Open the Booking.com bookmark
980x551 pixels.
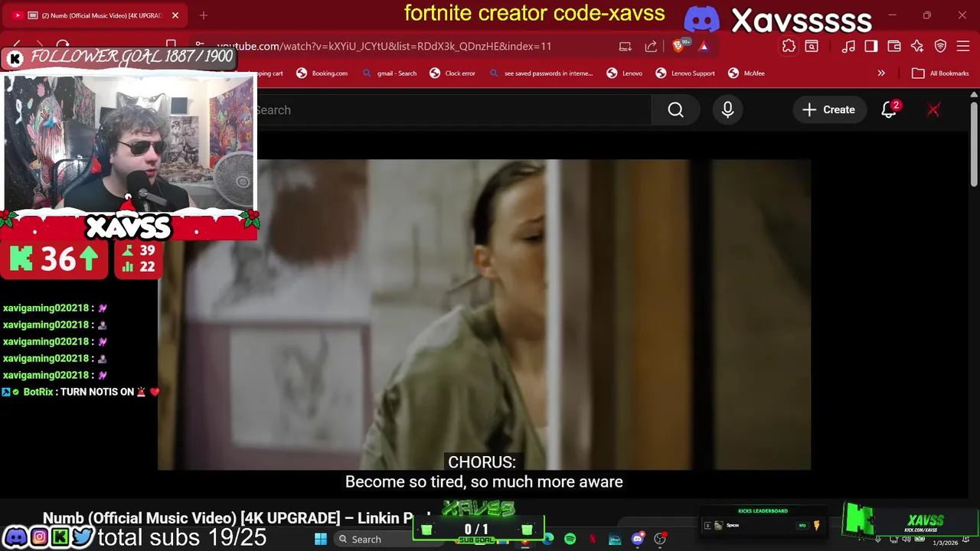[x=322, y=73]
